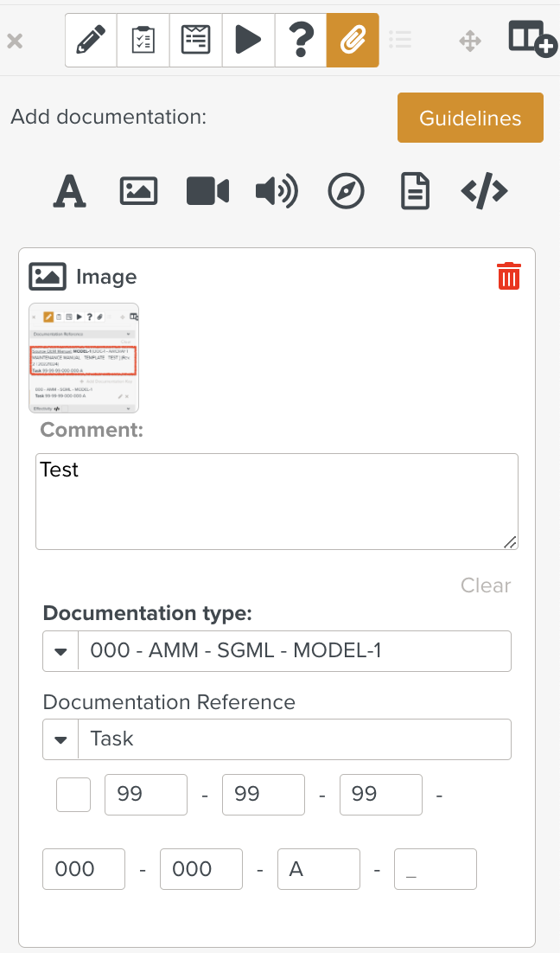The image size is (560, 953).
Task: Add an audio documentation item
Action: click(x=277, y=191)
